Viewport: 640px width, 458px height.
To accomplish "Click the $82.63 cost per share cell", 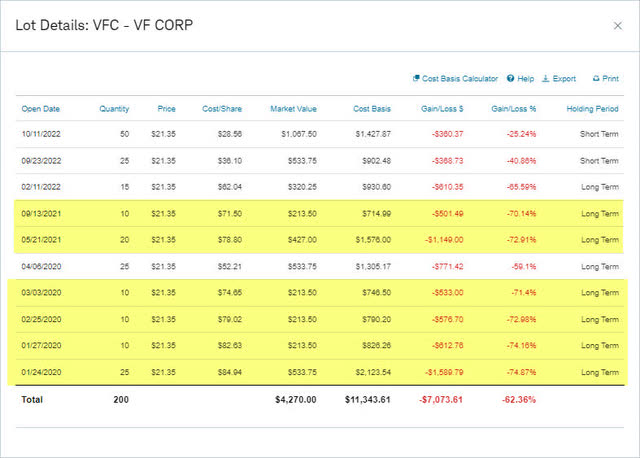I will (229, 345).
